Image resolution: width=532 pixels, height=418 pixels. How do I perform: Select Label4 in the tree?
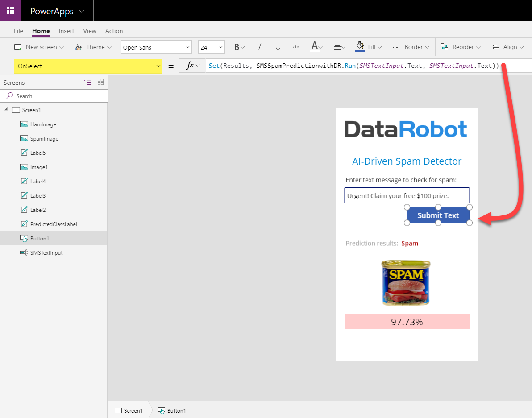[x=37, y=182]
